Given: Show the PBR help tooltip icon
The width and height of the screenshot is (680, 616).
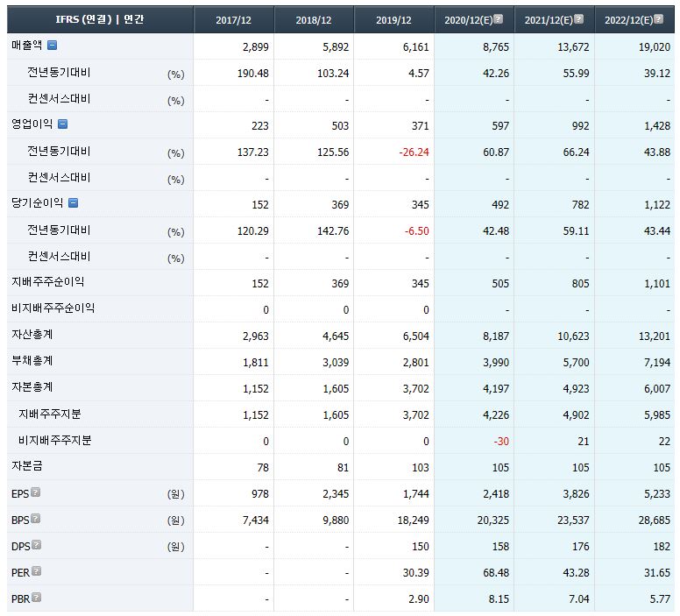Looking at the screenshot, I should click(37, 598).
